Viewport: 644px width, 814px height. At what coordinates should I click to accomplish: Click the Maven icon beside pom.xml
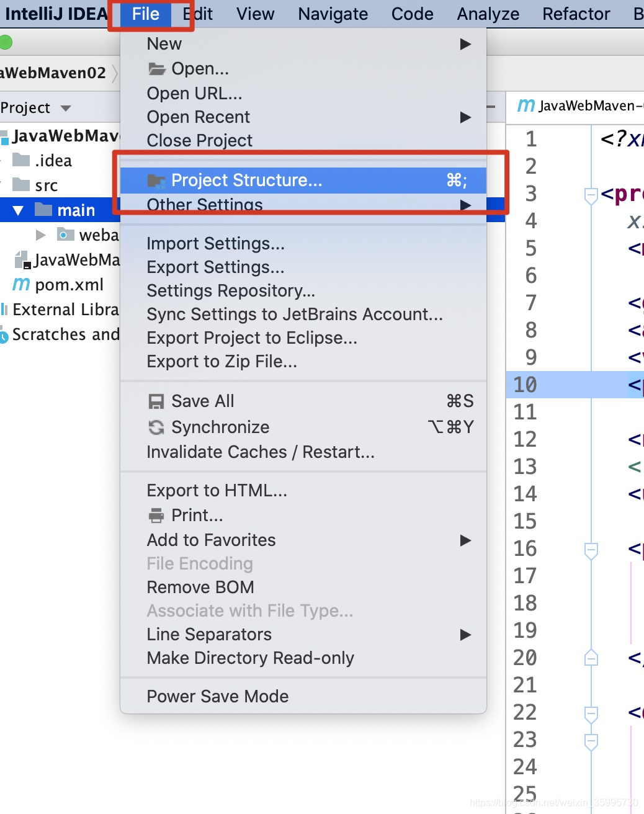click(x=21, y=285)
